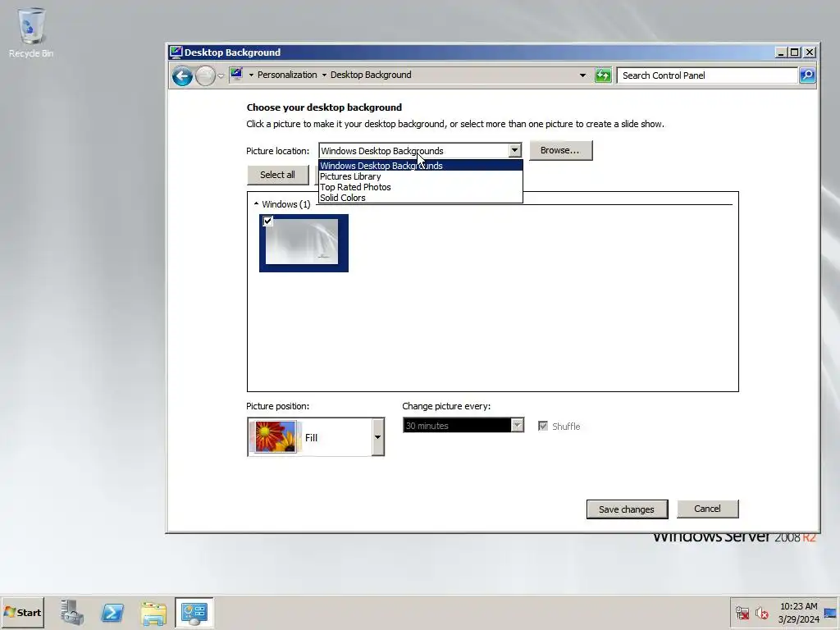Viewport: 840px width, 630px height.
Task: Click the Select all button
Action: (277, 175)
